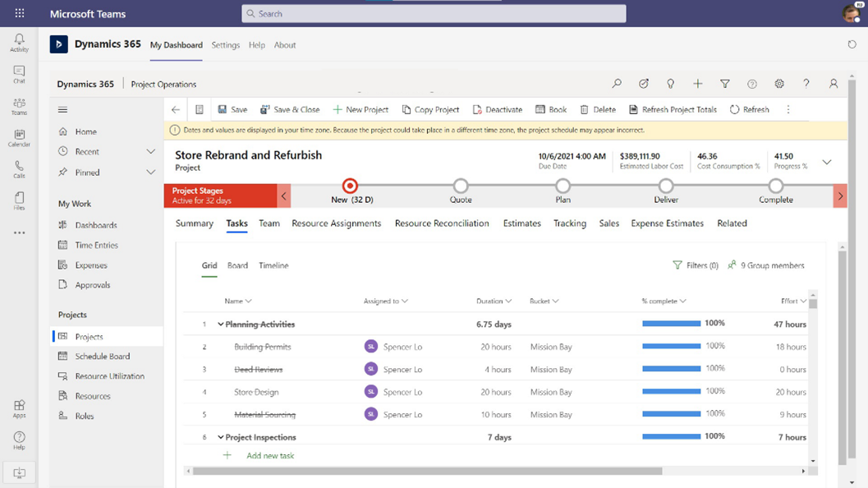Open Calls in the Teams rail
This screenshot has height=488, width=868.
[20, 169]
